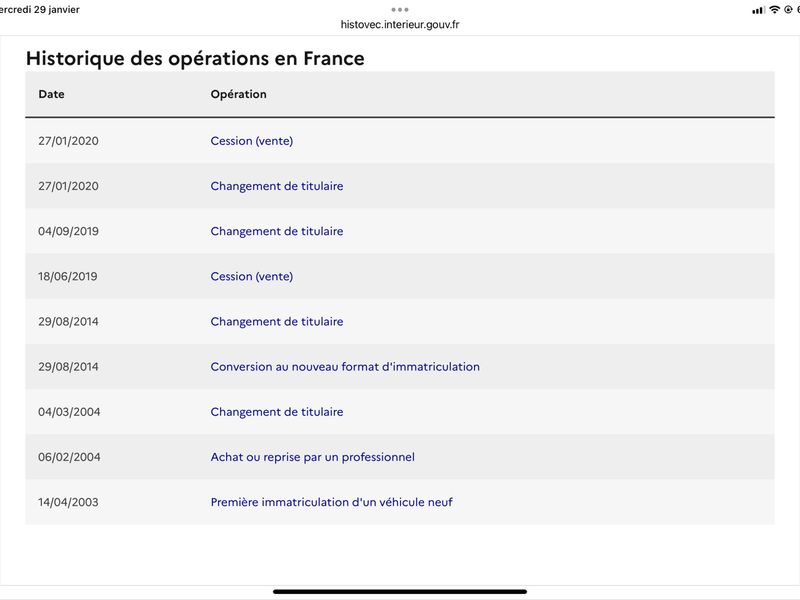This screenshot has width=800, height=600.
Task: Tap the mercredi 29 janvier status date
Action: click(39, 10)
